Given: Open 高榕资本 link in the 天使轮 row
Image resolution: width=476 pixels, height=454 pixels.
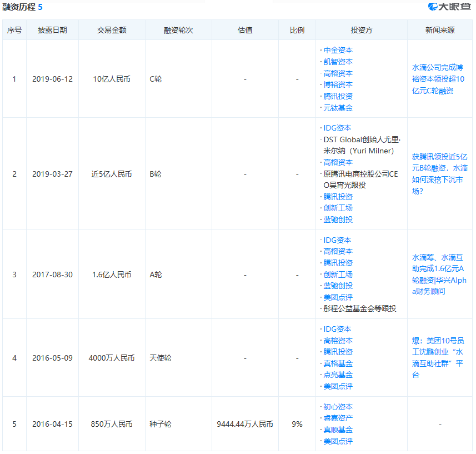Looking at the screenshot, I should 338,341.
